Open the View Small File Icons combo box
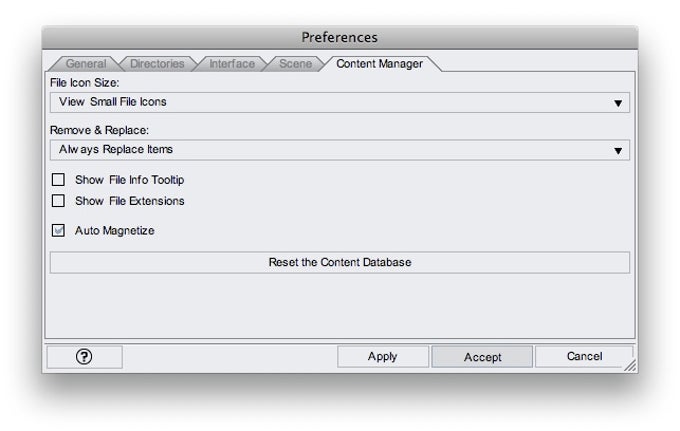This screenshot has height=431, width=680. click(340, 102)
